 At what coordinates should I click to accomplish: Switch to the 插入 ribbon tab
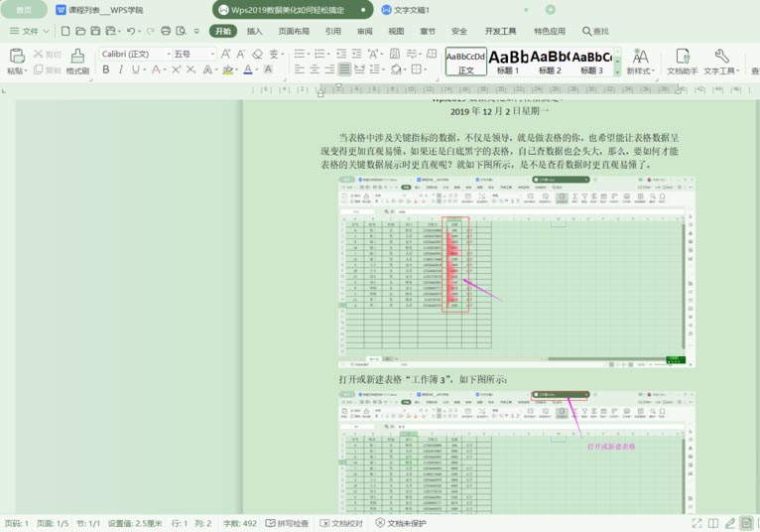(254, 31)
